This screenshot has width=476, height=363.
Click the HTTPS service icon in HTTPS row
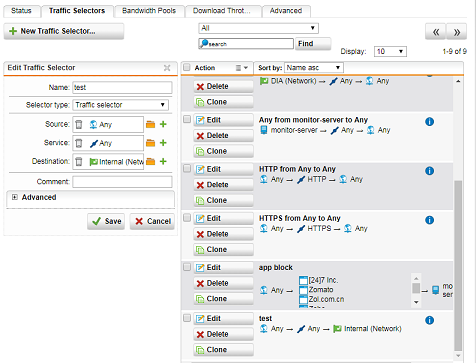pyautogui.click(x=301, y=229)
